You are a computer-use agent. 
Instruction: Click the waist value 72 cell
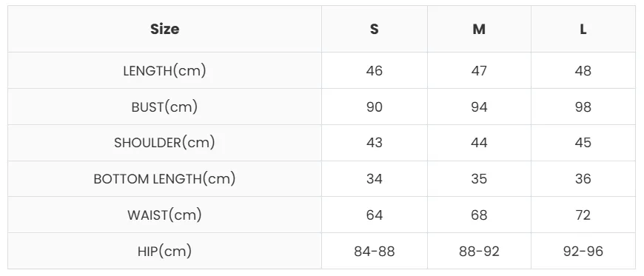(x=583, y=215)
